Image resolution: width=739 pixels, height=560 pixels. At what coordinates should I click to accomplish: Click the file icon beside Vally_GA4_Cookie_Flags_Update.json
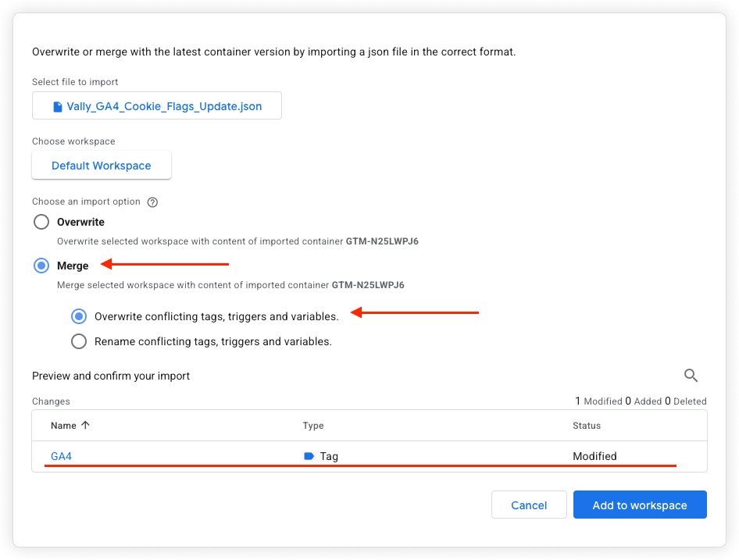58,107
